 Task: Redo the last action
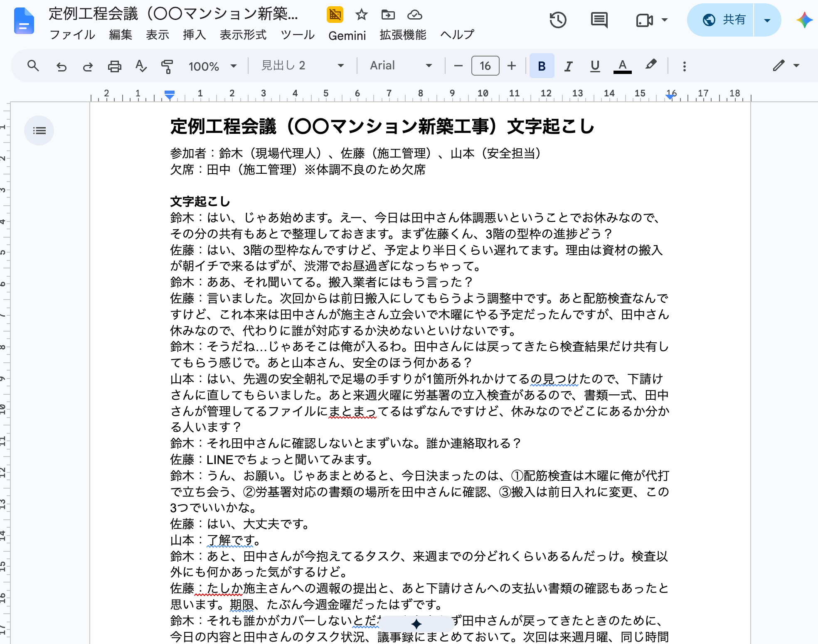click(88, 66)
